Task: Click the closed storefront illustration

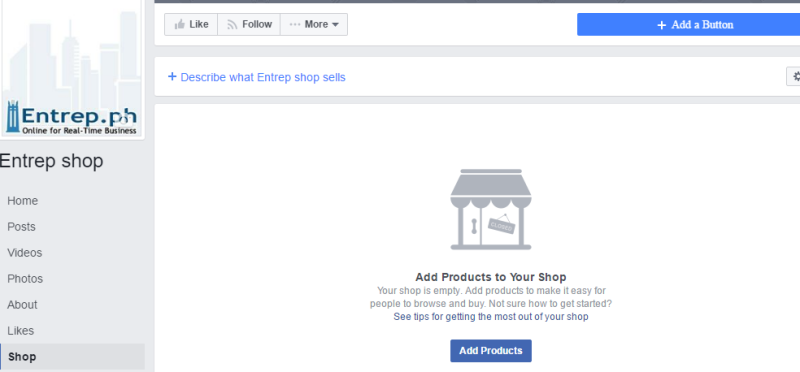Action: point(491,209)
